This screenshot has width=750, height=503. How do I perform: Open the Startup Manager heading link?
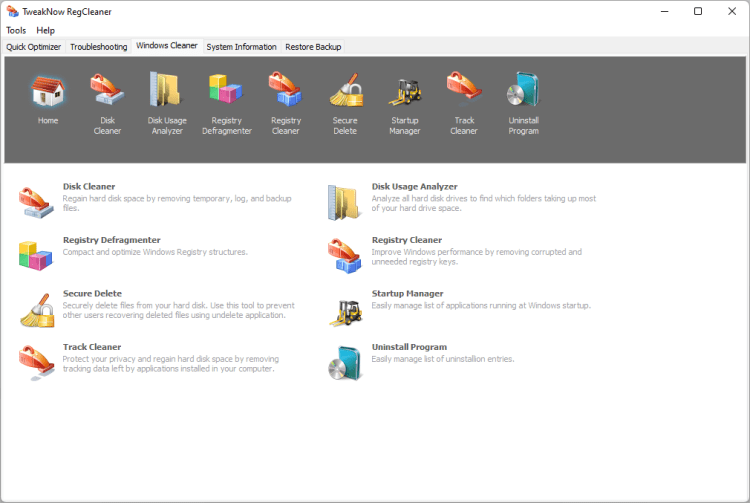(x=408, y=294)
